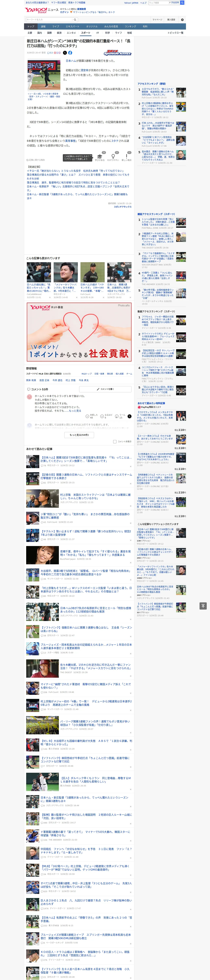Share the first comment on X
Viewport: 210px width, 980px height.
(x=129, y=416)
